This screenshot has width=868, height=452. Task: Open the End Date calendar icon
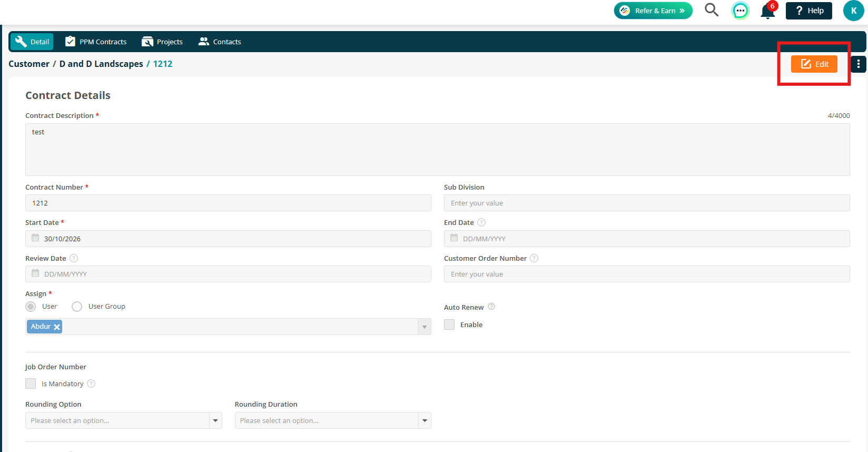[x=454, y=238]
